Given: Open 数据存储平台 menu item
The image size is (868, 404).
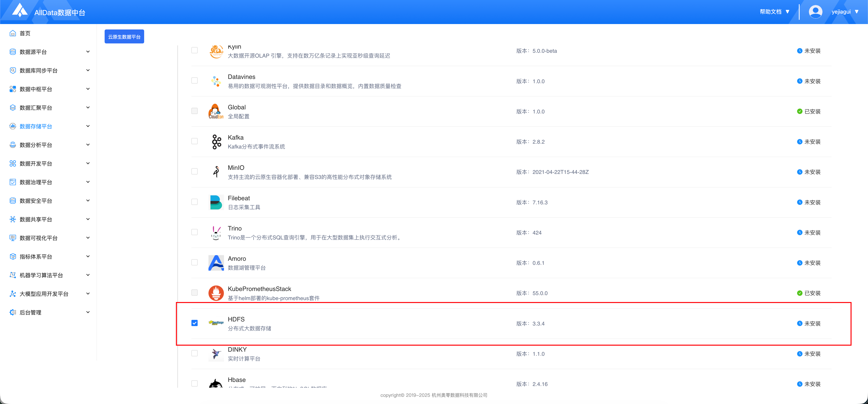Looking at the screenshot, I should [x=36, y=126].
